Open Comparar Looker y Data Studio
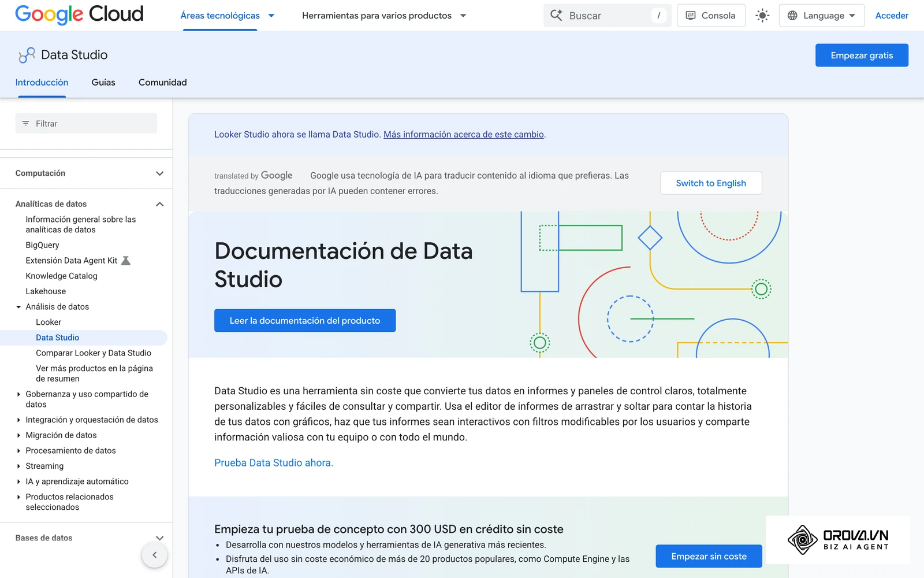Screen dimensions: 924x578 (x=94, y=353)
